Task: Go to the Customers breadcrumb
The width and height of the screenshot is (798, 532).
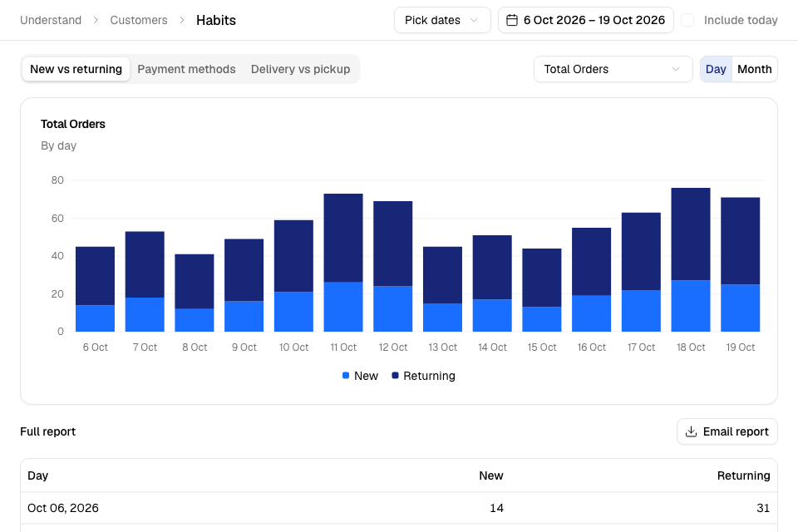Action: pos(139,20)
